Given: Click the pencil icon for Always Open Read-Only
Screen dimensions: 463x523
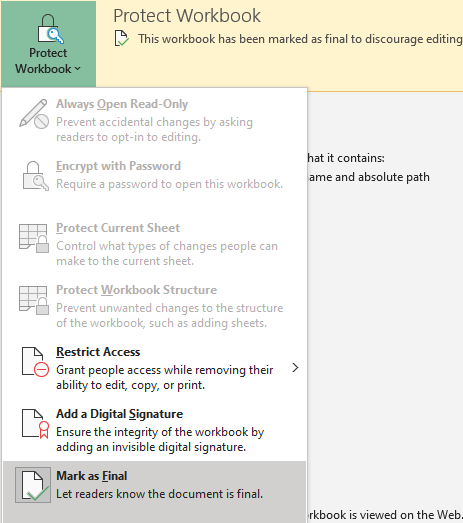Looking at the screenshot, I should 34,114.
